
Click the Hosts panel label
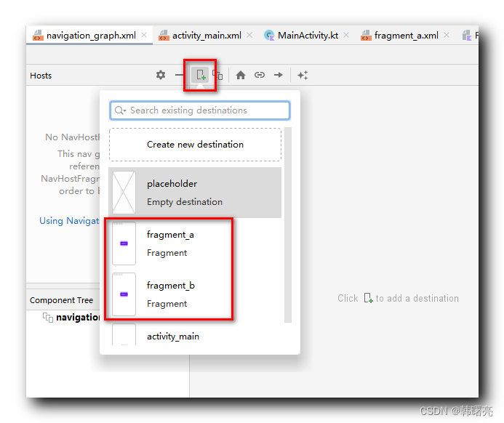[41, 76]
